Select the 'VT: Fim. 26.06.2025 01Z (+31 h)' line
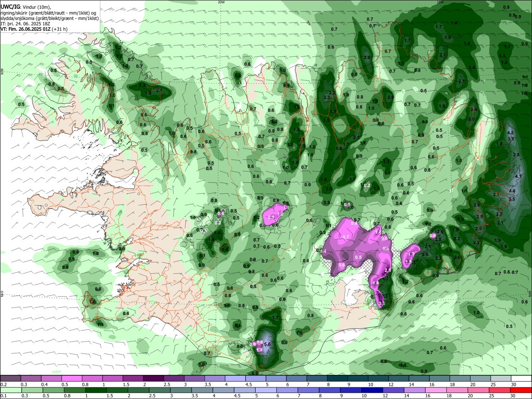Image resolution: width=532 pixels, height=399 pixels. tap(34, 29)
